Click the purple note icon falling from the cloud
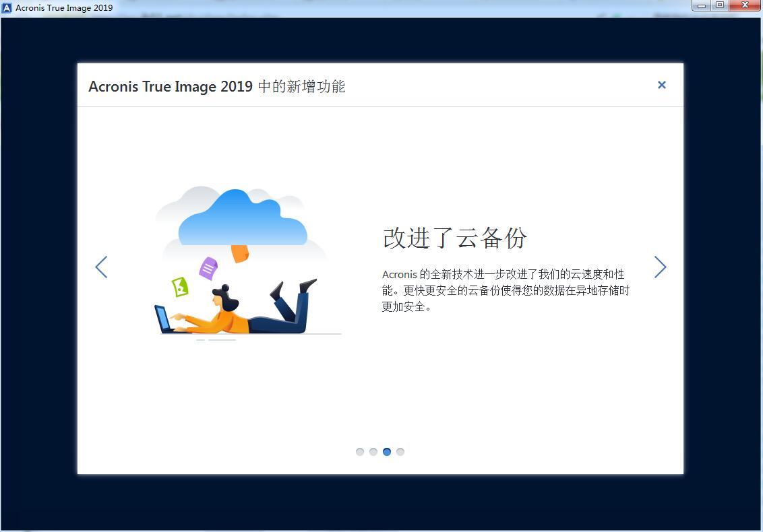The height and width of the screenshot is (532, 763). click(x=207, y=269)
